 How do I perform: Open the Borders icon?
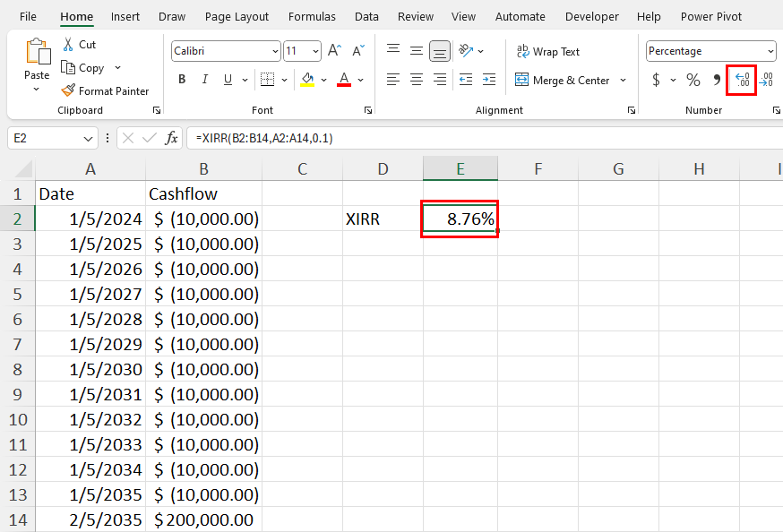[268, 80]
